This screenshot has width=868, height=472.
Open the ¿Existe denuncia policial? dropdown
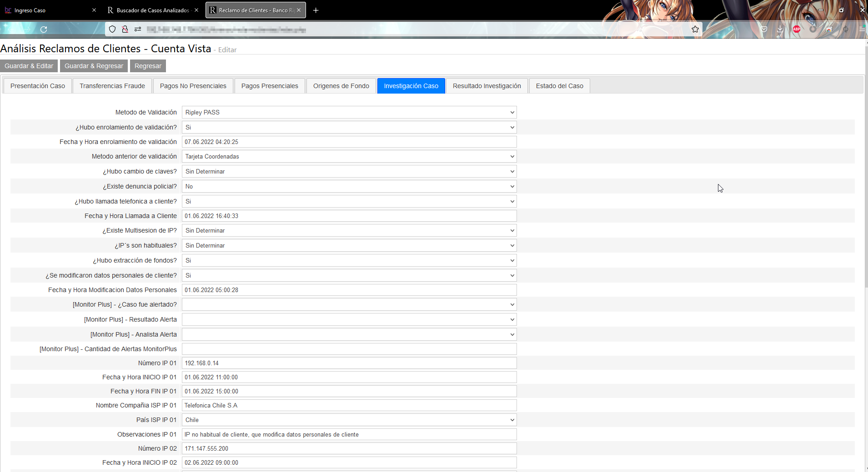click(349, 186)
